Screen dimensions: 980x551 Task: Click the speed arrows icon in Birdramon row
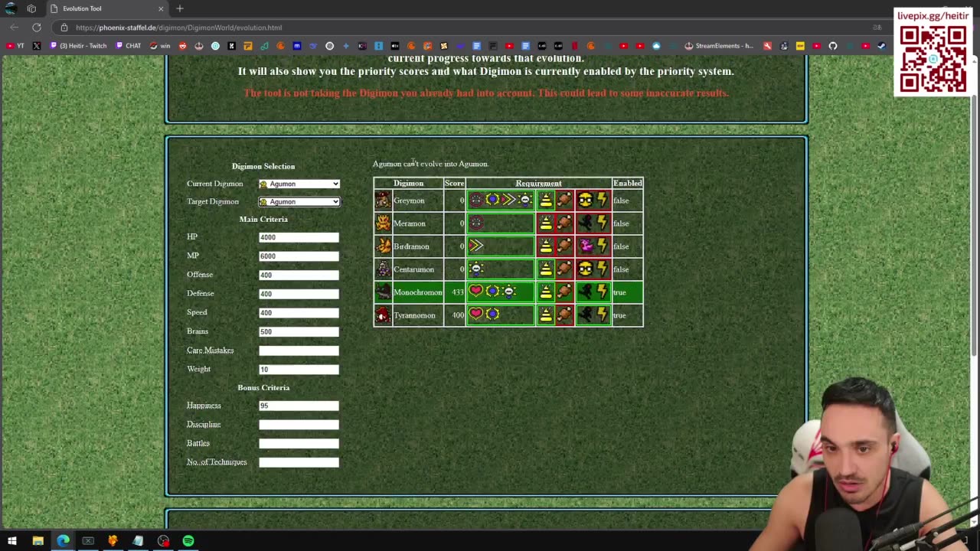click(476, 246)
